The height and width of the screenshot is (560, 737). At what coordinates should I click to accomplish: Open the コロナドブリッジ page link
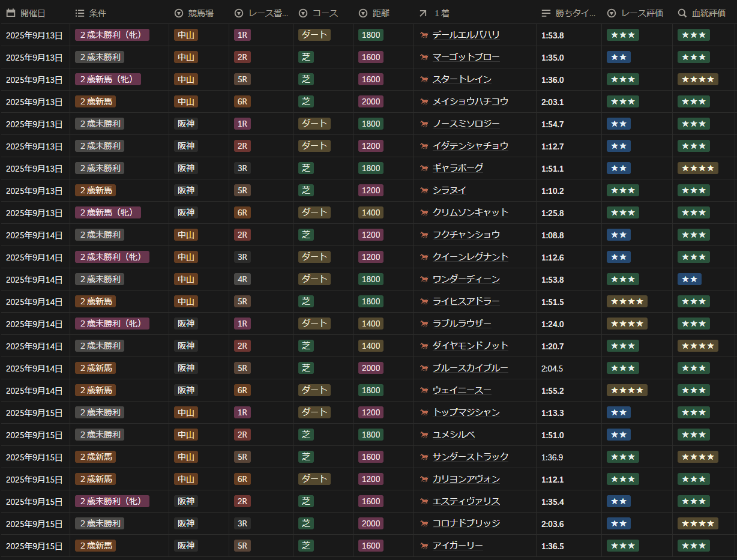point(466,523)
